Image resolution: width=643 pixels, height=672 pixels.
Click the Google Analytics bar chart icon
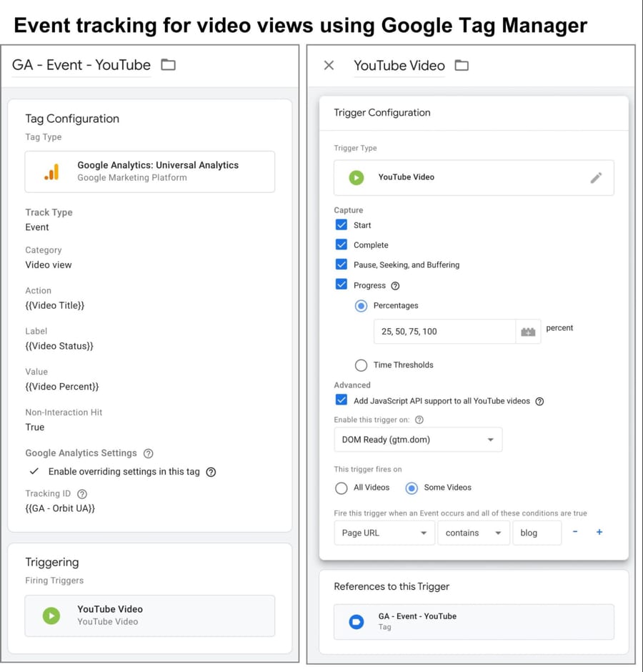[51, 172]
